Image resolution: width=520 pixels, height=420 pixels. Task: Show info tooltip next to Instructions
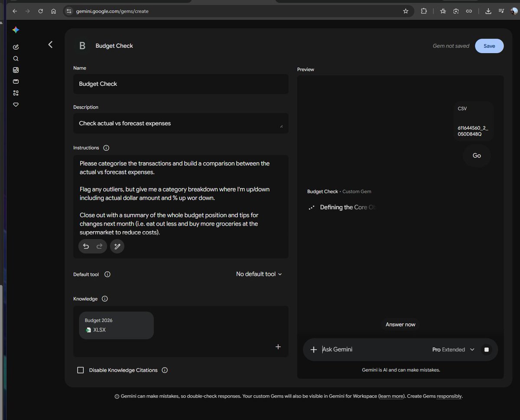coord(107,148)
